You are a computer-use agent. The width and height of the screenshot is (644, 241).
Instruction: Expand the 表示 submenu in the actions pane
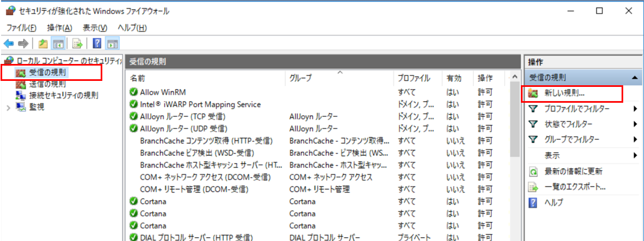(635, 156)
